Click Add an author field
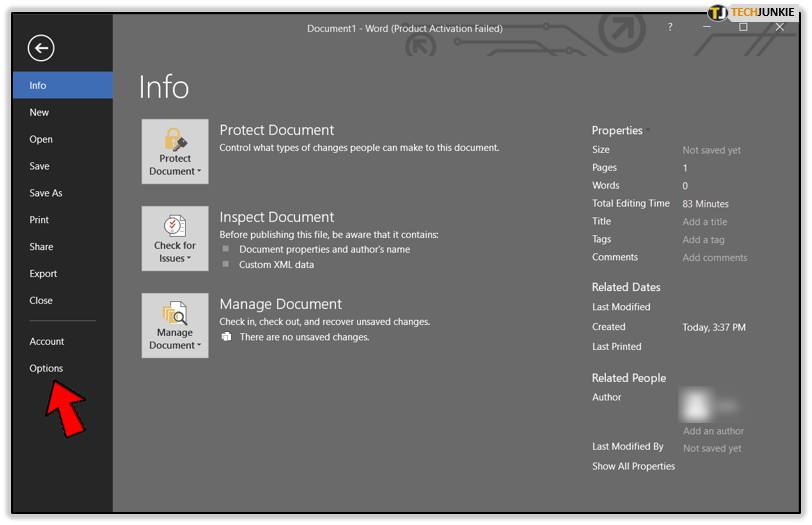Image resolution: width=812 pixels, height=525 pixels. pyautogui.click(x=713, y=431)
